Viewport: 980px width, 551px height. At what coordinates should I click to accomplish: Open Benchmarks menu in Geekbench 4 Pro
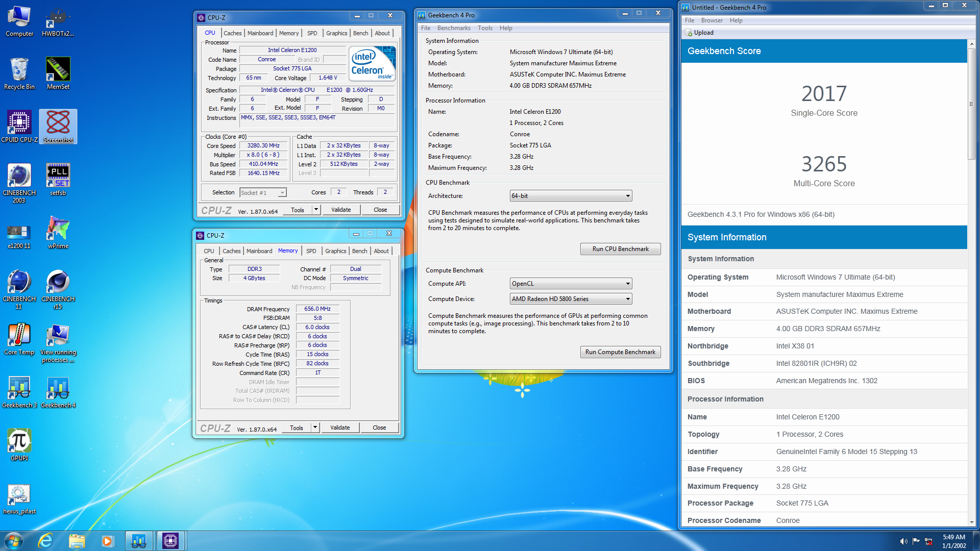click(454, 28)
